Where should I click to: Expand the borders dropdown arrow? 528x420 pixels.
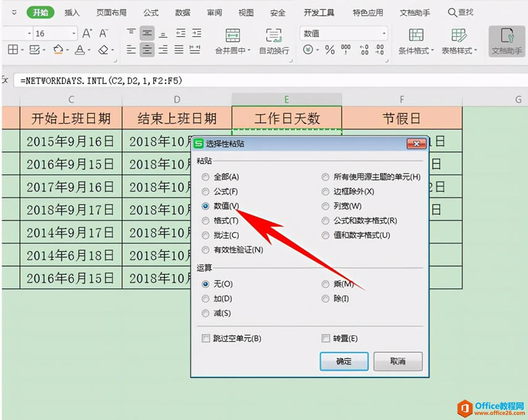(x=22, y=50)
